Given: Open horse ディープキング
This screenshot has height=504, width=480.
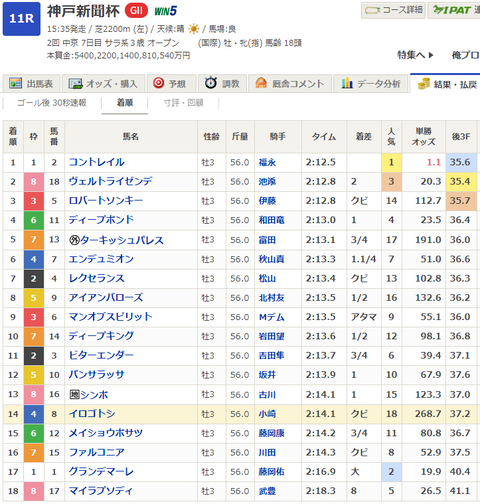Looking at the screenshot, I should 101,336.
